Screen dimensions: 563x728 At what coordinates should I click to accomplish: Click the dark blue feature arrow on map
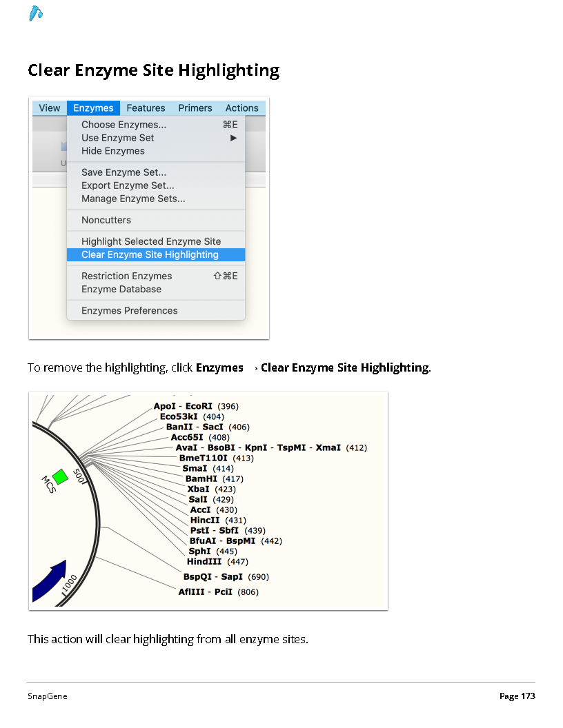pyautogui.click(x=50, y=581)
